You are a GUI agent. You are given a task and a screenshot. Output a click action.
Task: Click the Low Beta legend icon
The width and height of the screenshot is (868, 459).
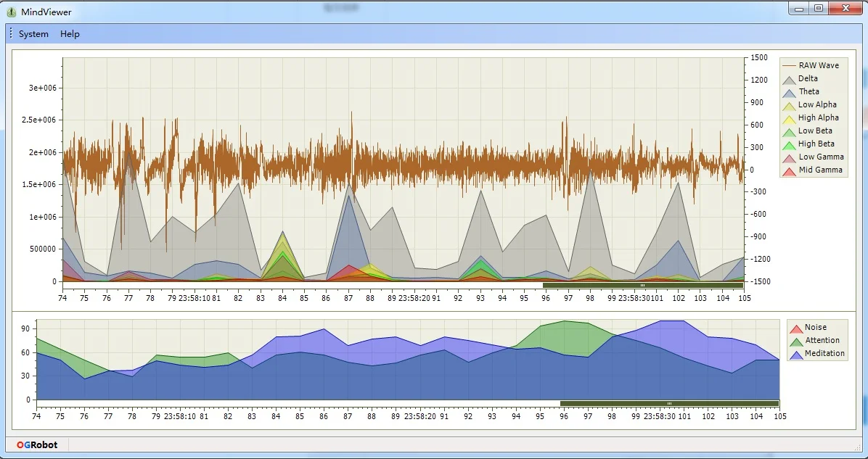coord(789,131)
